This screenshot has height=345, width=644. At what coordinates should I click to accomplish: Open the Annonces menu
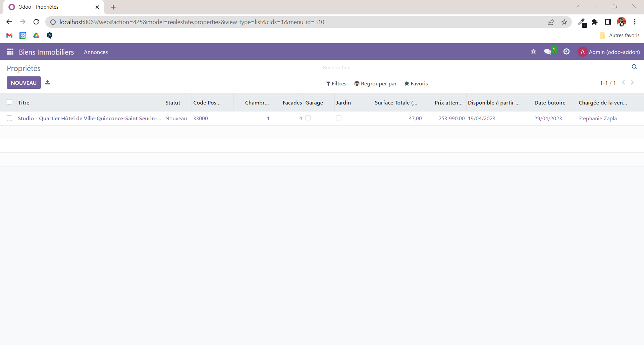point(96,52)
